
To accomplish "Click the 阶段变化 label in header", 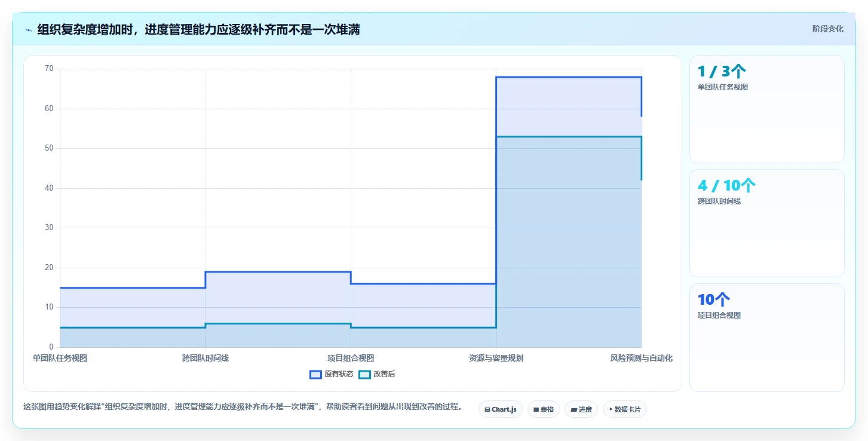I will [x=827, y=29].
